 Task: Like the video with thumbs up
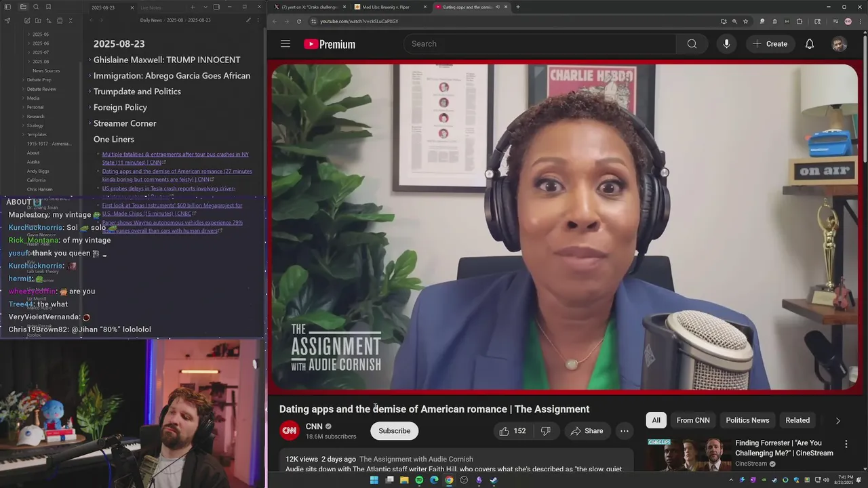pyautogui.click(x=513, y=431)
